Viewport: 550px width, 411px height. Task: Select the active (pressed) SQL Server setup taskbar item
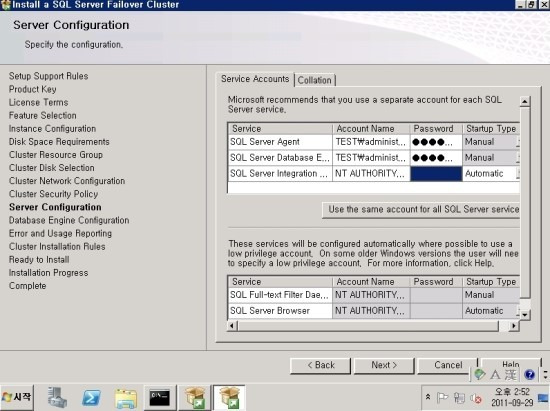[229, 398]
